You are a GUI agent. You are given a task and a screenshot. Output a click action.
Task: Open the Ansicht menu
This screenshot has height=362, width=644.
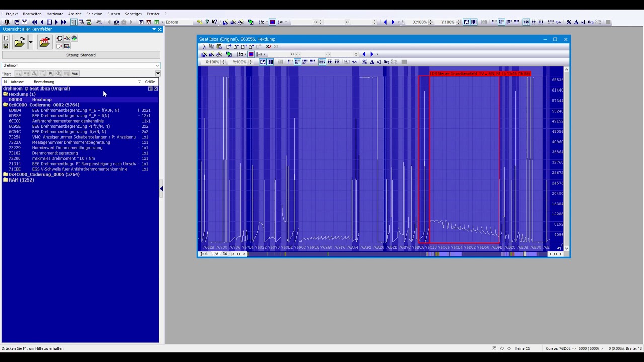pos(74,14)
